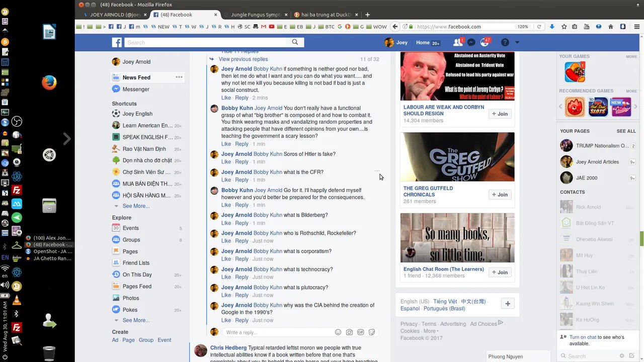The image size is (644, 362).
Task: Create a Page link
Action: point(128,340)
